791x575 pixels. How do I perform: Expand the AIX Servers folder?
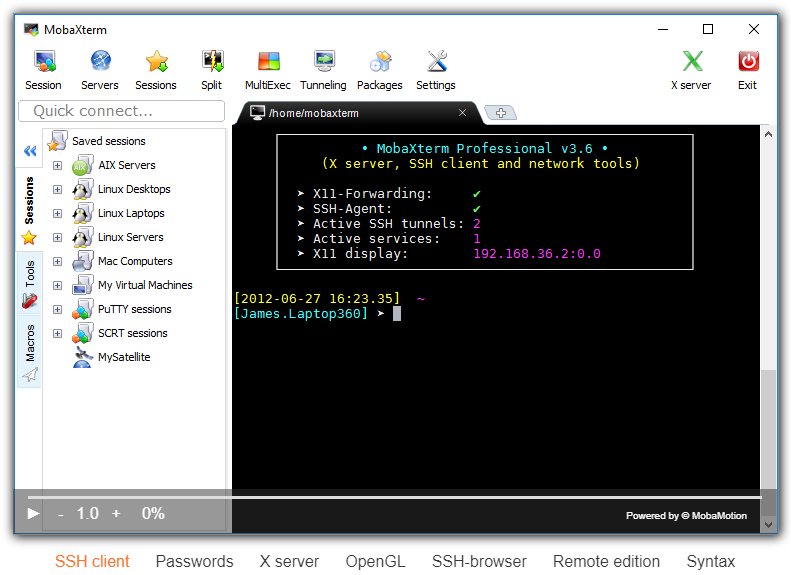tap(57, 165)
